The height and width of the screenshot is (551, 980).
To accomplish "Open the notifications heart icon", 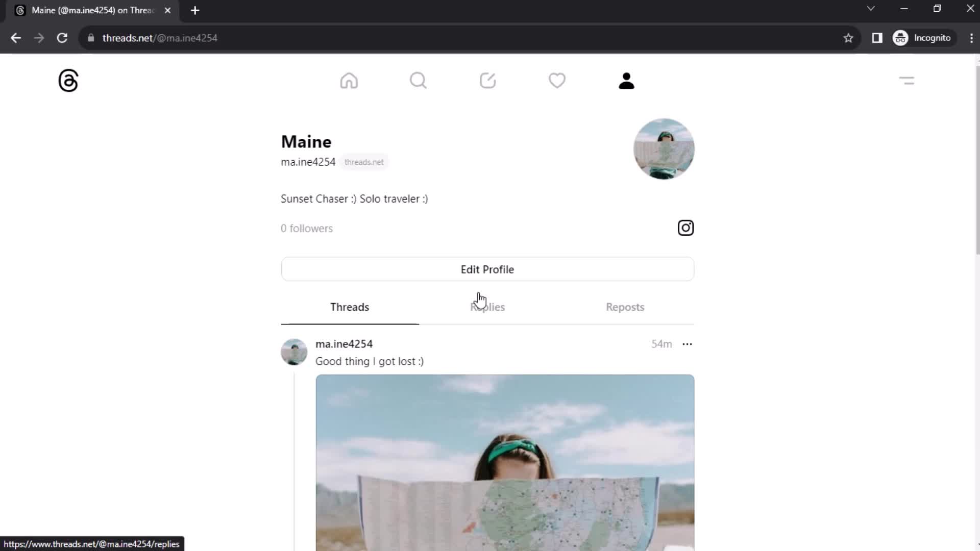I will [557, 80].
